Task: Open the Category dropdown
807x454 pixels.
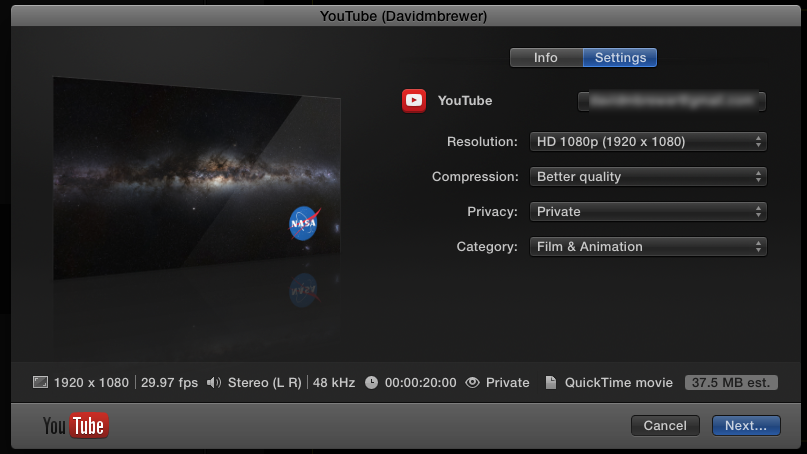Action: [x=648, y=247]
